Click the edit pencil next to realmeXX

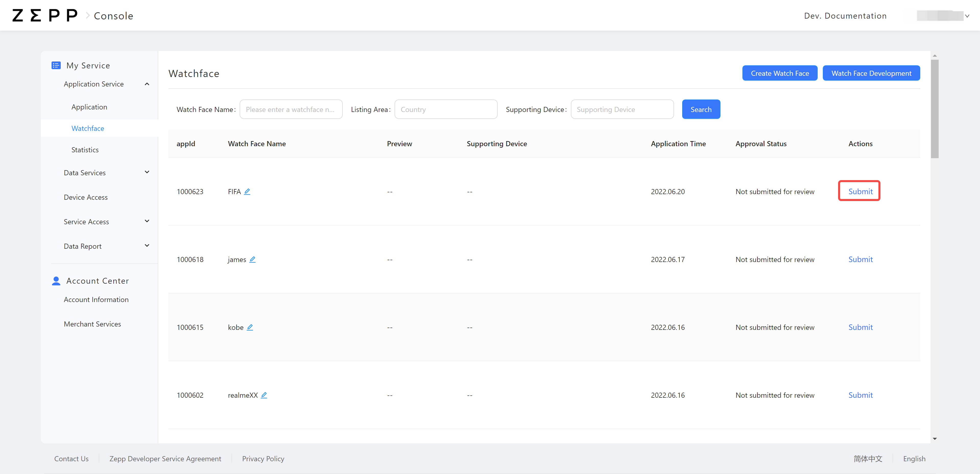click(x=264, y=395)
